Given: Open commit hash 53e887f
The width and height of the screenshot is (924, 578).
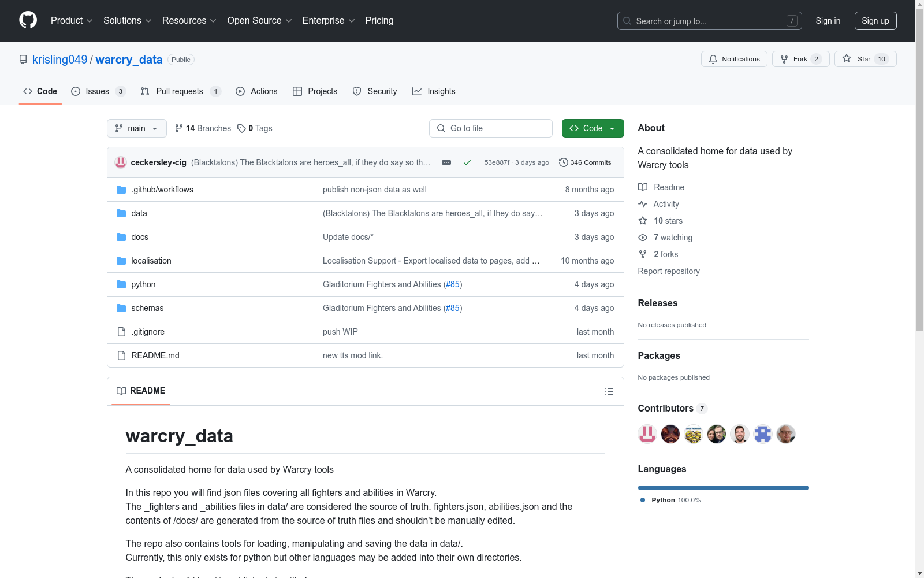Looking at the screenshot, I should pos(497,162).
